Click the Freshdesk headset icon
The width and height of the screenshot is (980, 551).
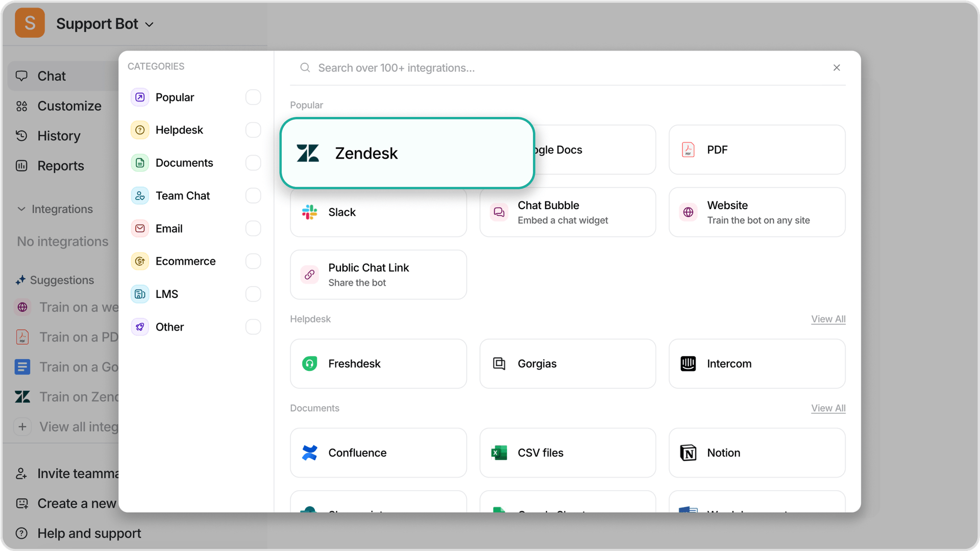(x=309, y=364)
